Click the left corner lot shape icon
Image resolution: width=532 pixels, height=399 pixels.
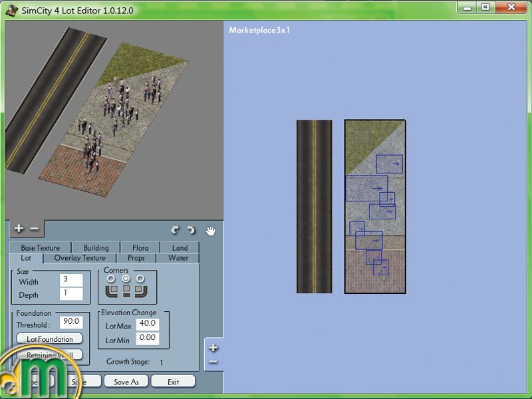[112, 291]
